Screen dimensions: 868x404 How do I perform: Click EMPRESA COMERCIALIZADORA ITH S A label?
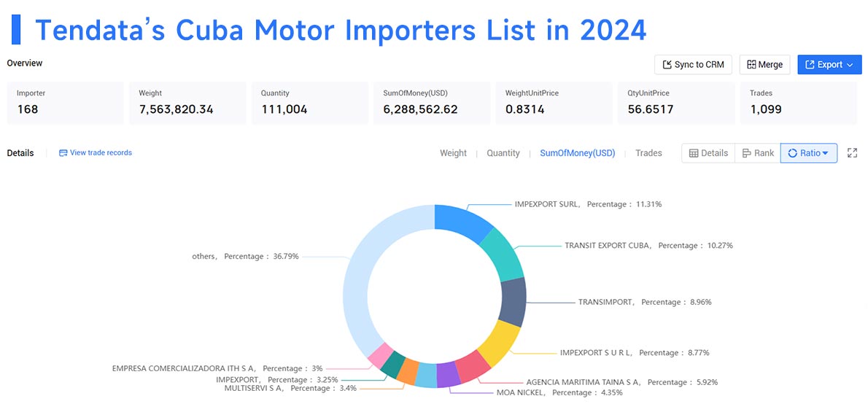217,368
